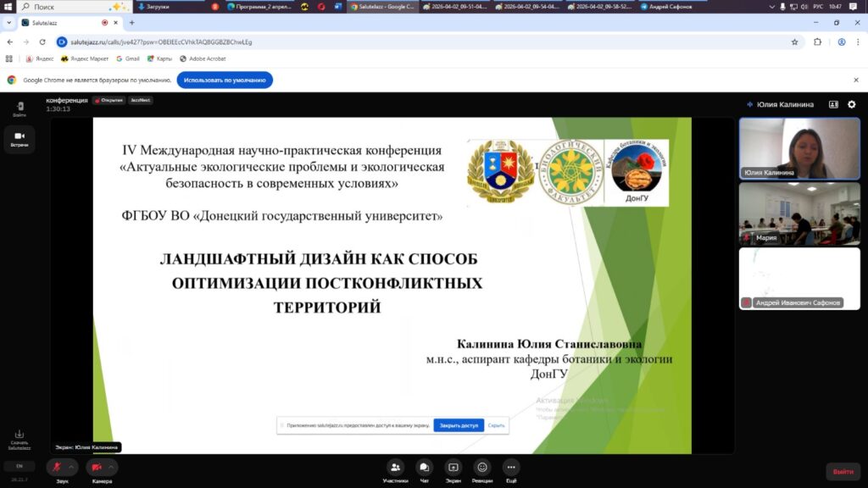868x488 pixels.
Task: Open the Участники participants panel
Action: tap(395, 467)
